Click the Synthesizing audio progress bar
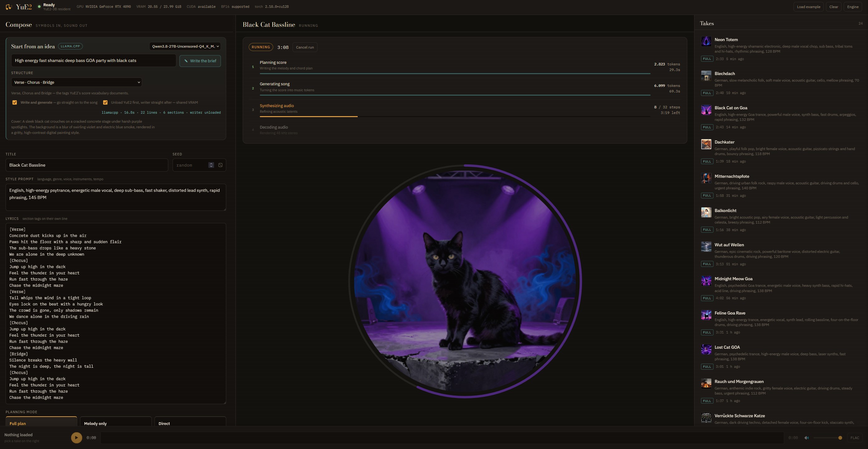The width and height of the screenshot is (868, 449). 455,116
